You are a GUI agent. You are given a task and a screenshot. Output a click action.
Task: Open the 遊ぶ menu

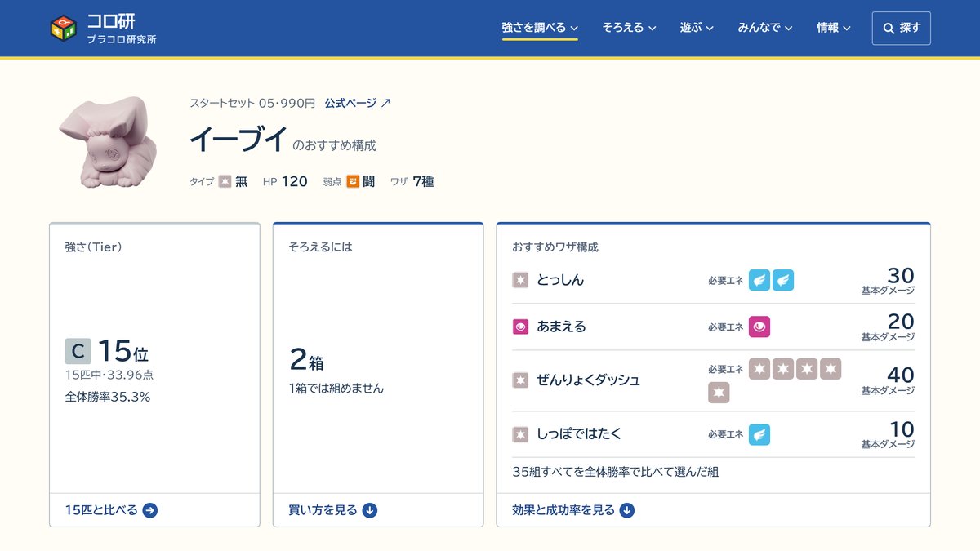pos(697,28)
